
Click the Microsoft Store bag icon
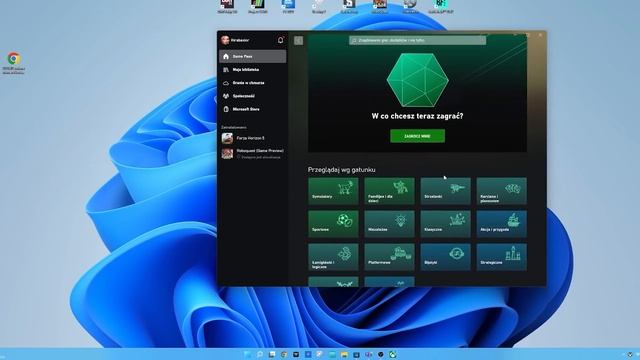click(x=226, y=109)
